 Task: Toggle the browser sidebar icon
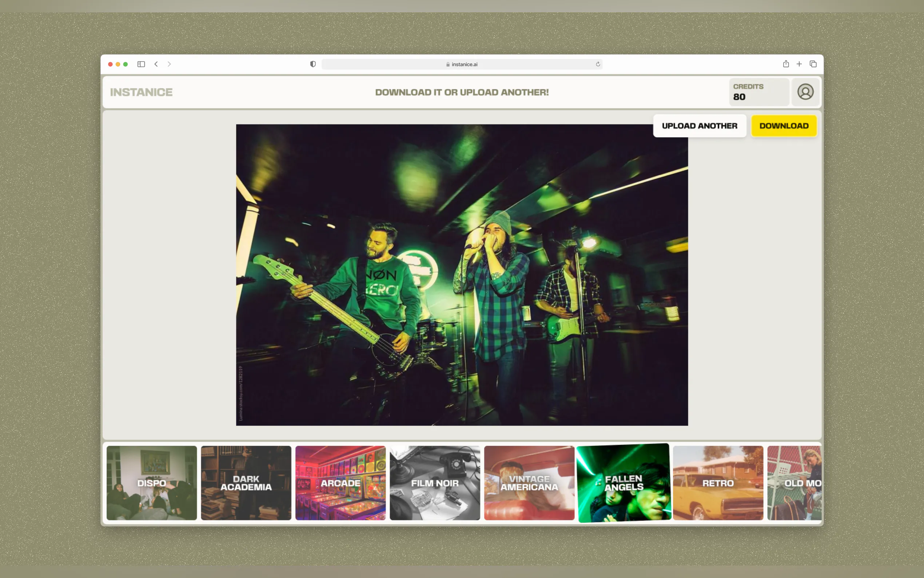coord(141,64)
